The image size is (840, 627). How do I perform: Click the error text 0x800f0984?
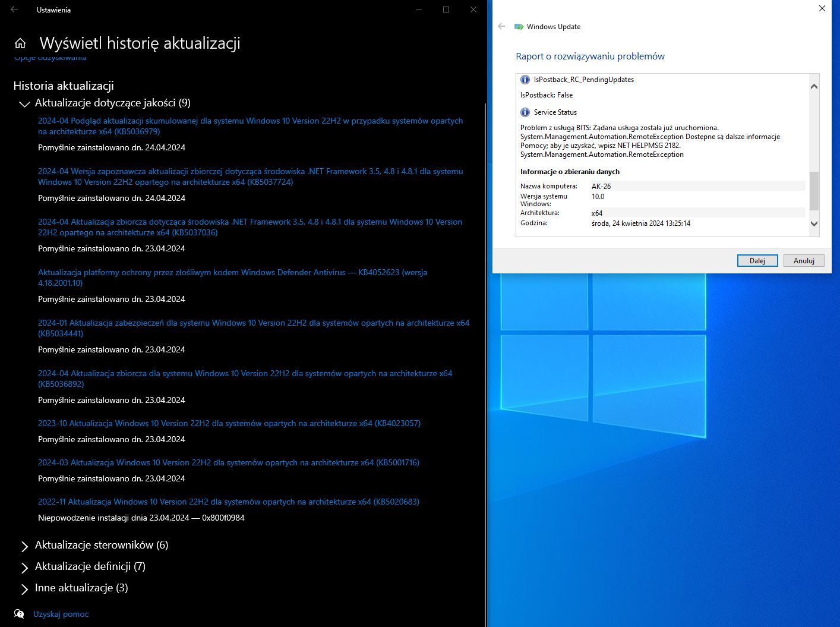(x=223, y=518)
